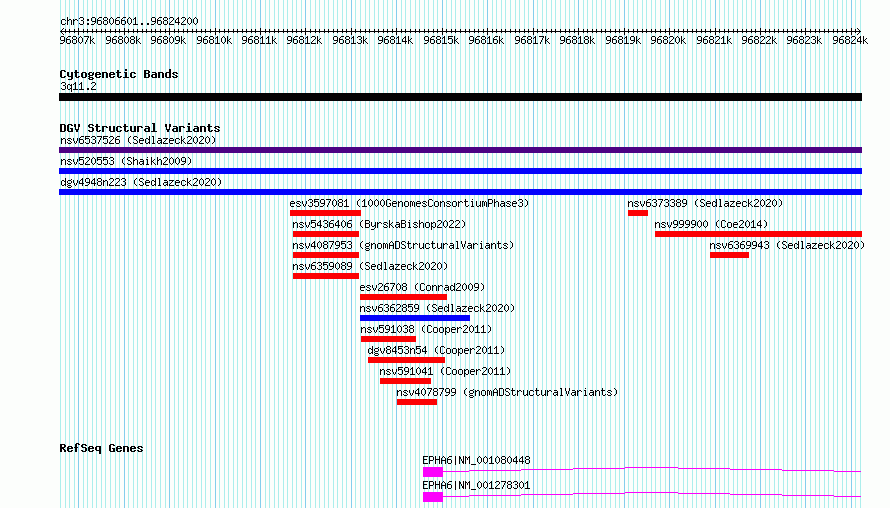The width and height of the screenshot is (890, 508).
Task: Open nsv6373389 (Sedlazeck2020) variant label
Action: [x=705, y=203]
